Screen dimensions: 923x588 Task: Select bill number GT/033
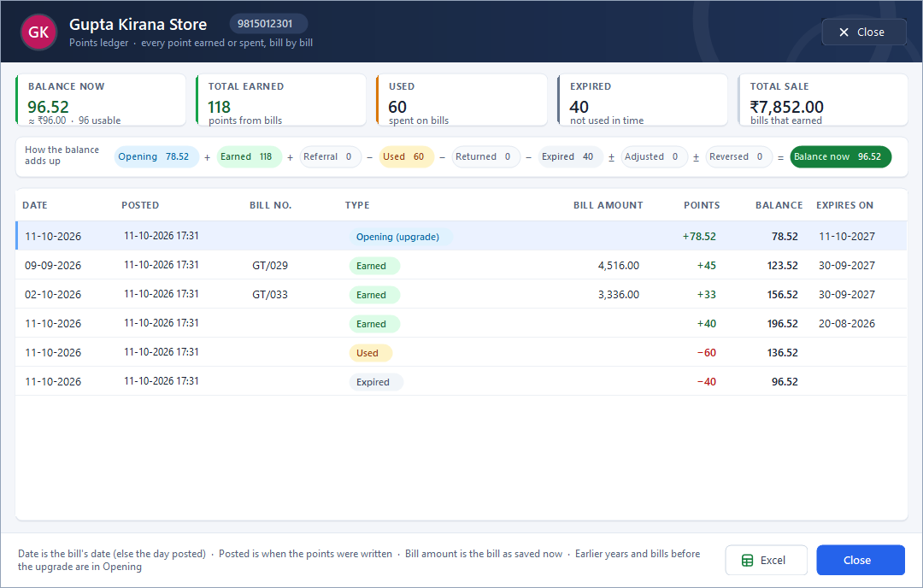point(270,294)
